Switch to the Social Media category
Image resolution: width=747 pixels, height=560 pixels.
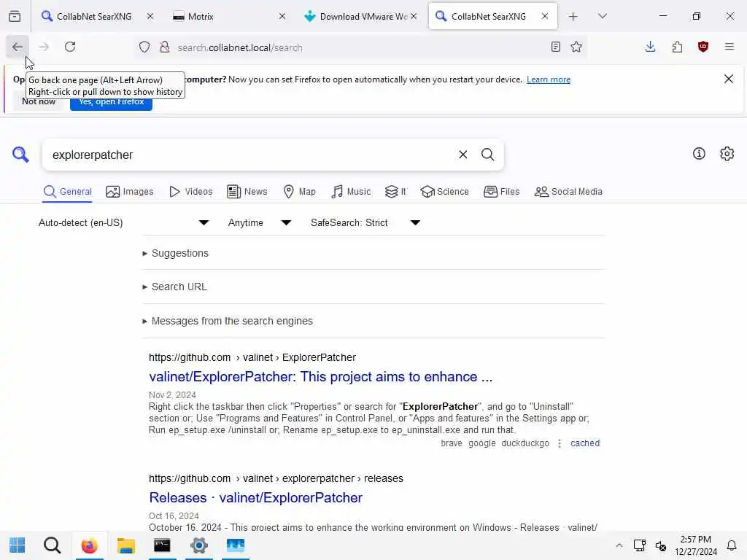[568, 192]
